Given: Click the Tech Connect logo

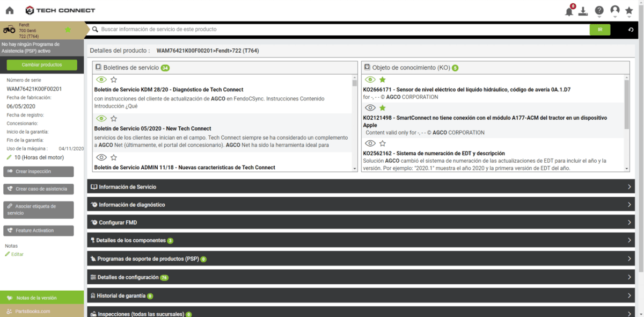Looking at the screenshot, I should [x=60, y=10].
